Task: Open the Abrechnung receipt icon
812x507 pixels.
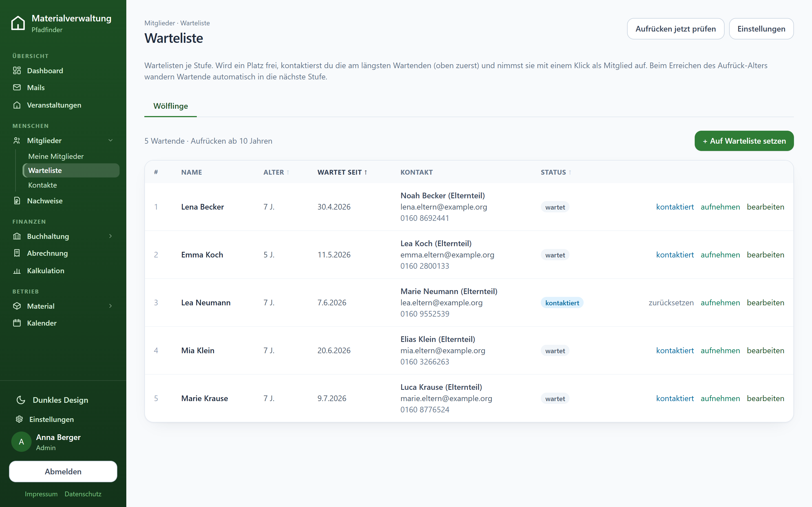Action: pyautogui.click(x=17, y=253)
